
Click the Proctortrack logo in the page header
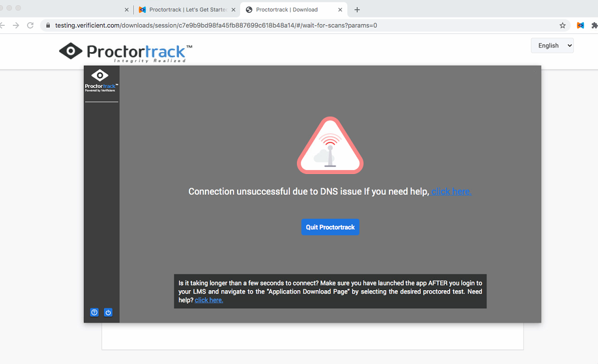[126, 52]
